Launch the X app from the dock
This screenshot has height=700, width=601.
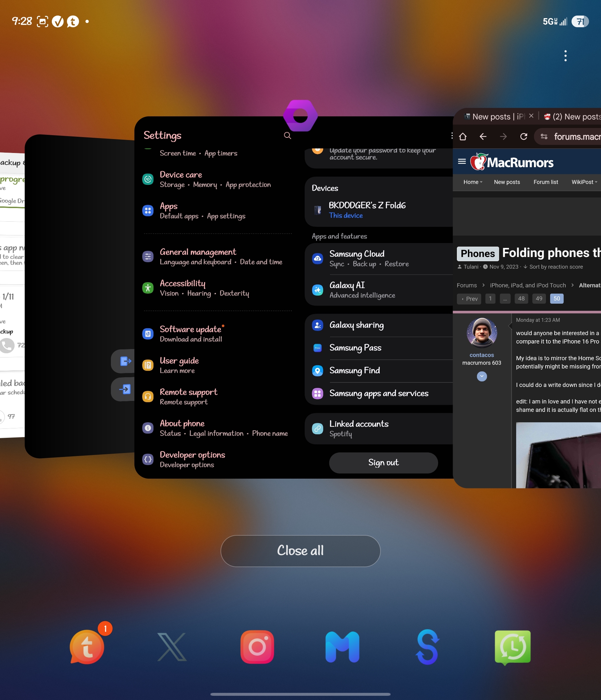click(172, 647)
